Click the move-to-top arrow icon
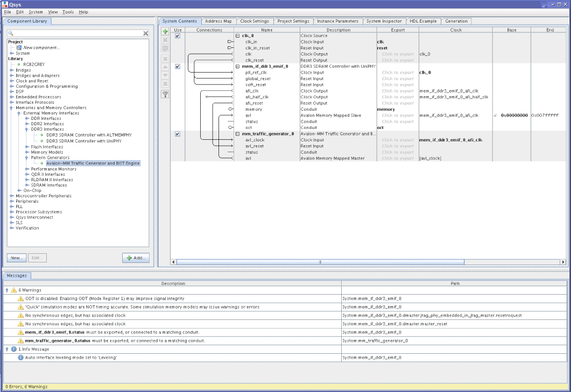The height and width of the screenshot is (392, 571). (x=165, y=58)
